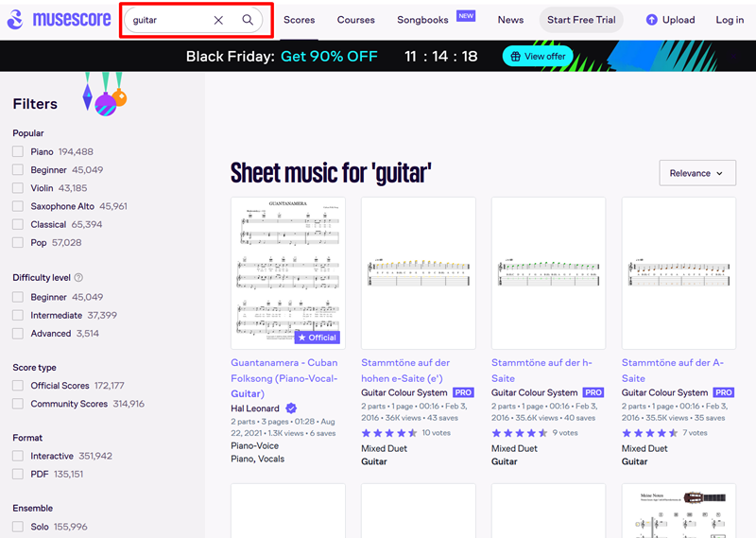756x538 pixels.
Task: Click Guitar Colour System under A-Saite
Action: 664,392
